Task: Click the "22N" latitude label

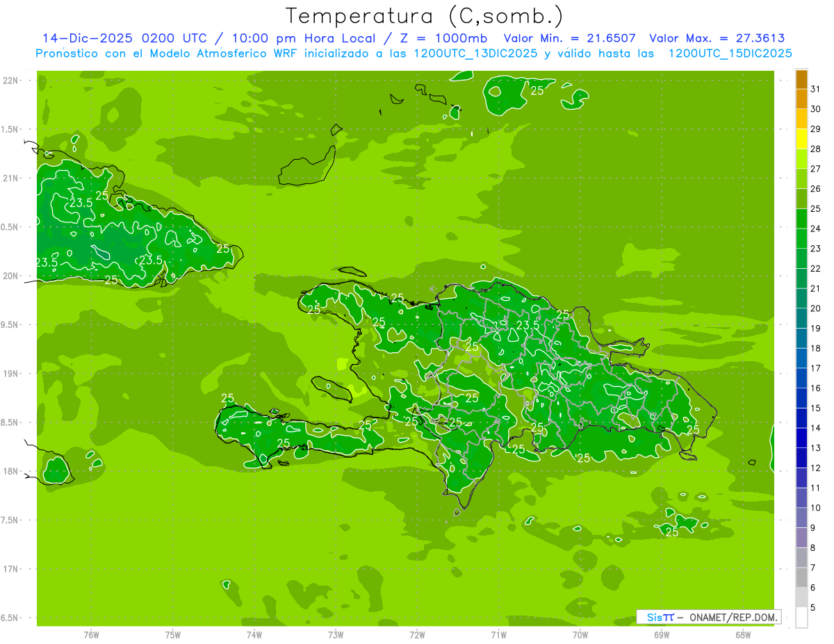Action: [10, 81]
